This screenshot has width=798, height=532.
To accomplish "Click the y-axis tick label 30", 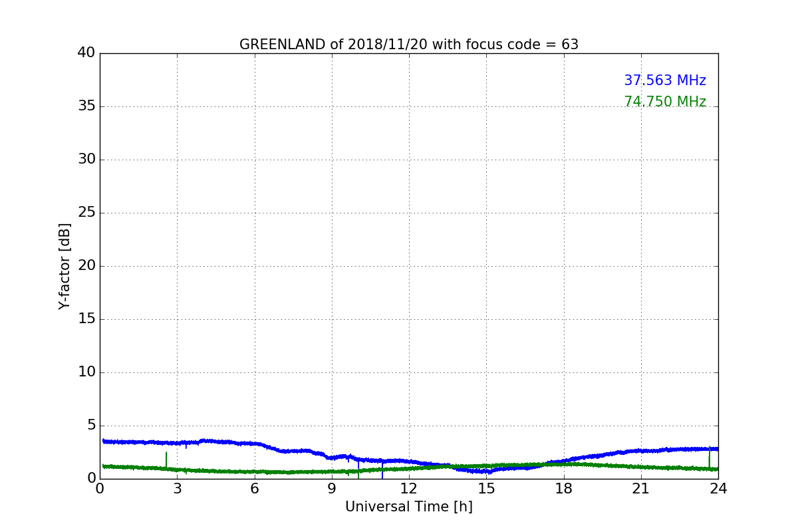I will pyautogui.click(x=86, y=160).
